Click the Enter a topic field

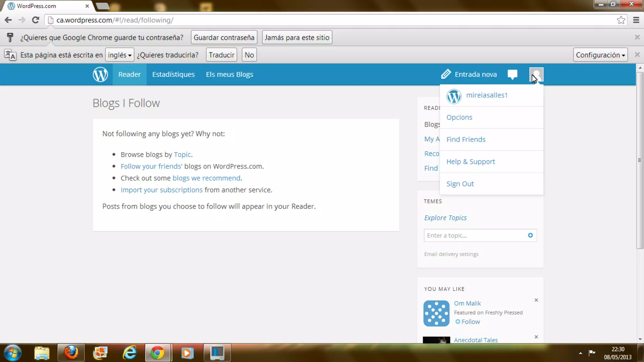coord(480,235)
